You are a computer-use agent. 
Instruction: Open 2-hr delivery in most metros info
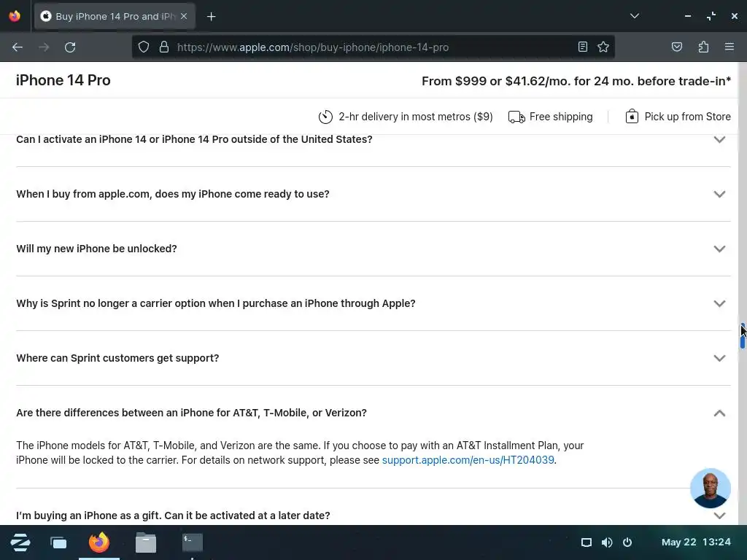pos(415,117)
